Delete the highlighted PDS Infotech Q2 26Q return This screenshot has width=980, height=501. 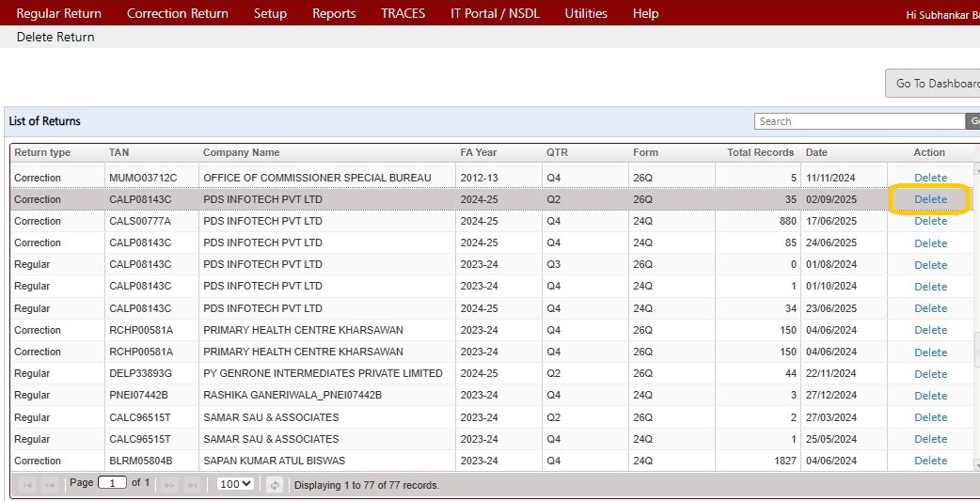(930, 199)
